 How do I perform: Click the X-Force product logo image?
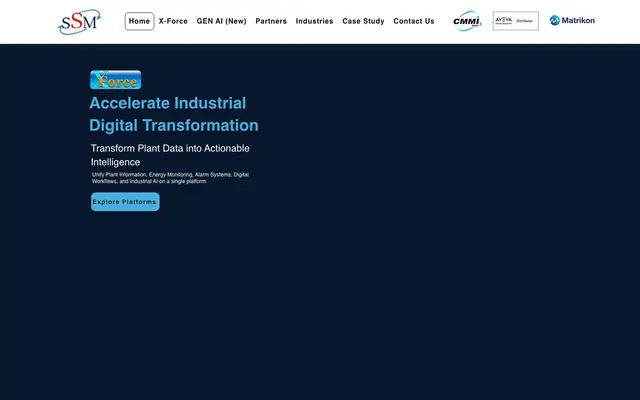(116, 80)
